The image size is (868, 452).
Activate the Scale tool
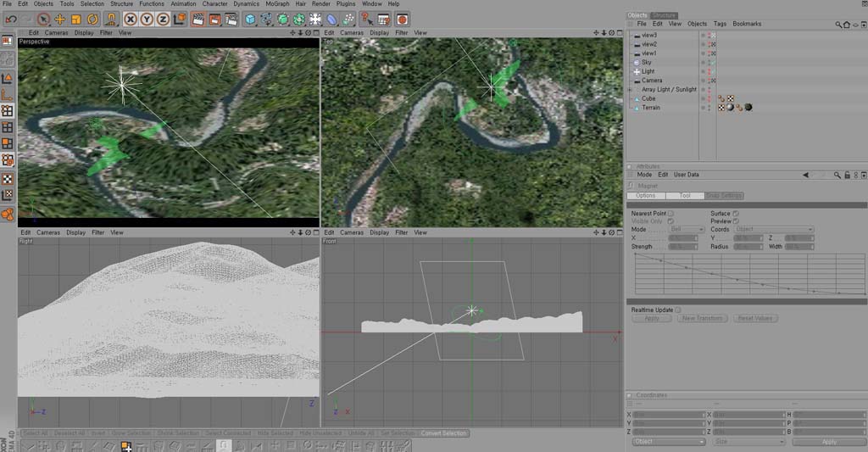[75, 20]
